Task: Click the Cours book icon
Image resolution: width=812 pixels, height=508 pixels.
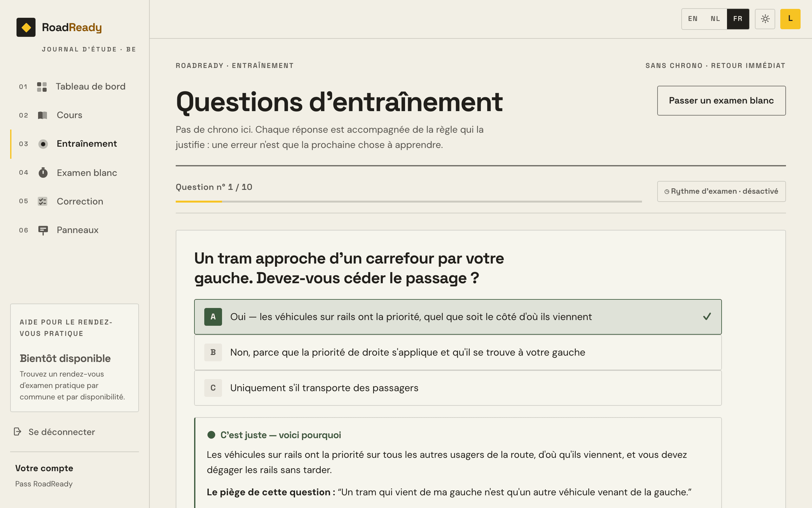Action: point(43,115)
